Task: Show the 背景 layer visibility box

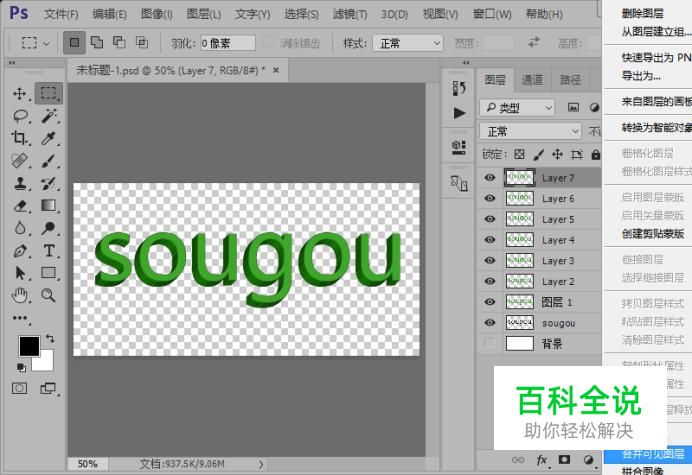Action: (489, 343)
